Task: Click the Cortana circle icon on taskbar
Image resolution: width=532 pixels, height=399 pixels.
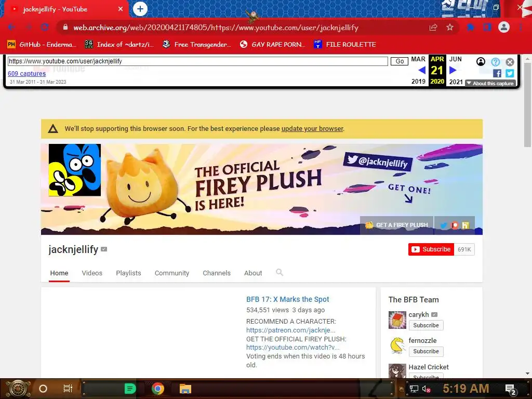Action: tap(43, 389)
